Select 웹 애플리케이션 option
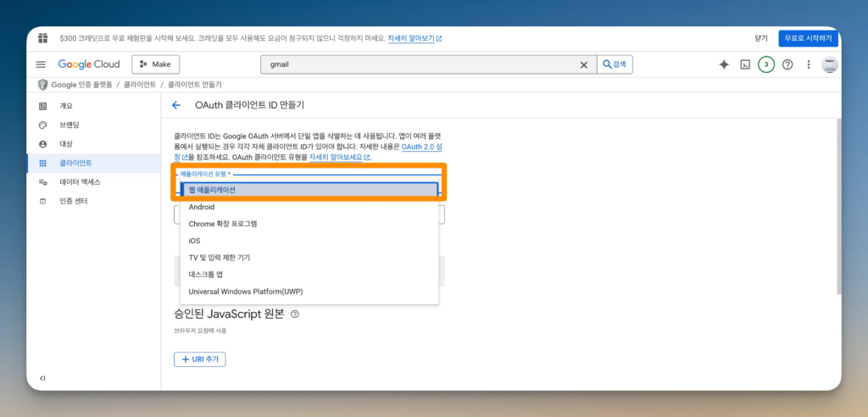The image size is (868, 417). [x=309, y=190]
